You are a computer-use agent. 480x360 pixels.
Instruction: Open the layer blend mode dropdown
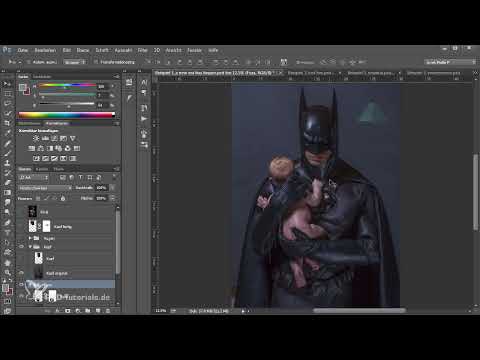tap(45, 188)
